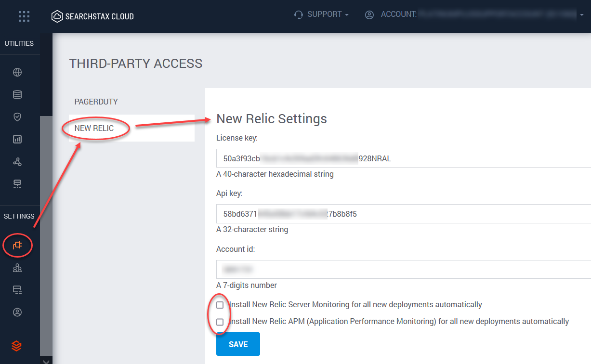Open the analytics chart icon
This screenshot has width=591, height=364.
tap(17, 139)
